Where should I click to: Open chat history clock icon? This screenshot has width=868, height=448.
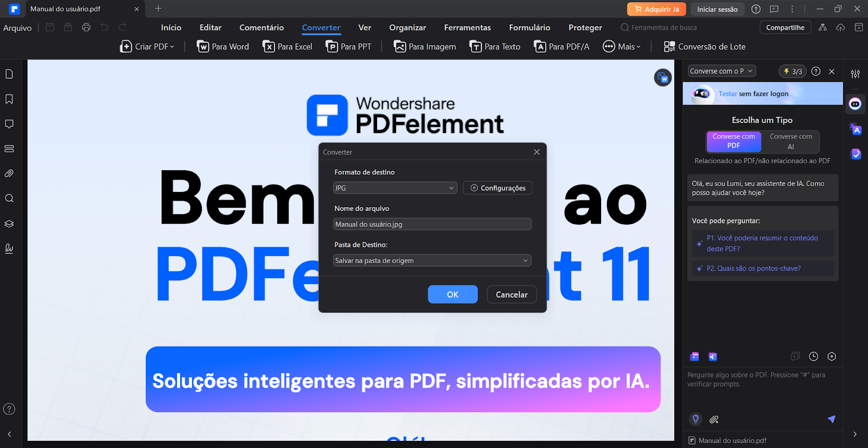pyautogui.click(x=813, y=356)
